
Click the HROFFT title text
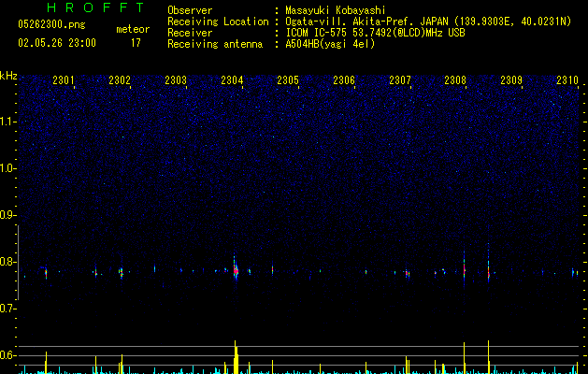pos(95,7)
